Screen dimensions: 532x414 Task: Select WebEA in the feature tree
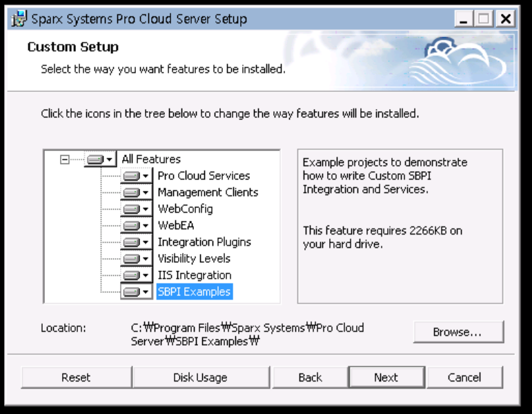click(x=176, y=226)
